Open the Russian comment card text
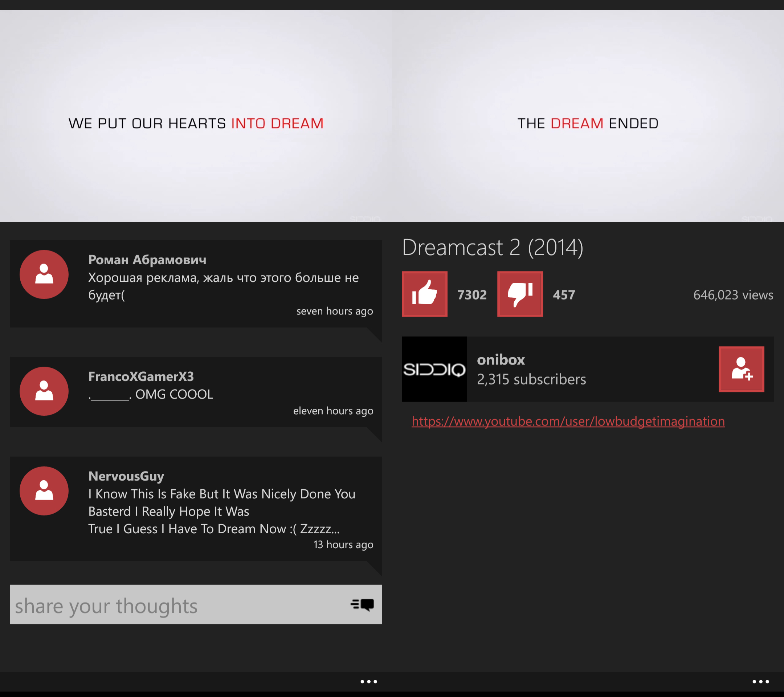The image size is (784, 697). 223,286
